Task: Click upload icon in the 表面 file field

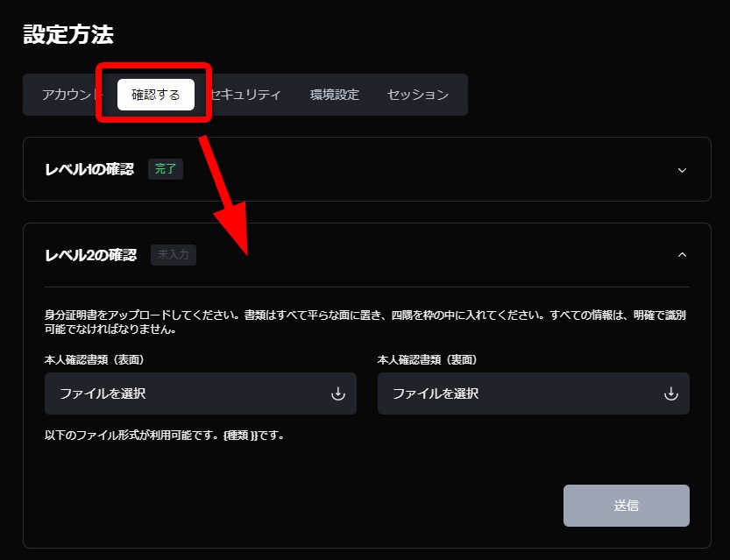Action: (338, 393)
